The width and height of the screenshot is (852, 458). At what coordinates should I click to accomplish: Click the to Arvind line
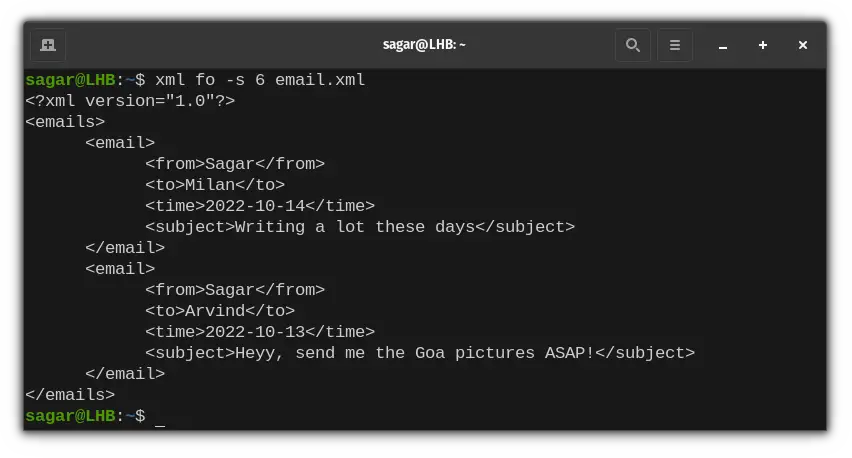[220, 311]
